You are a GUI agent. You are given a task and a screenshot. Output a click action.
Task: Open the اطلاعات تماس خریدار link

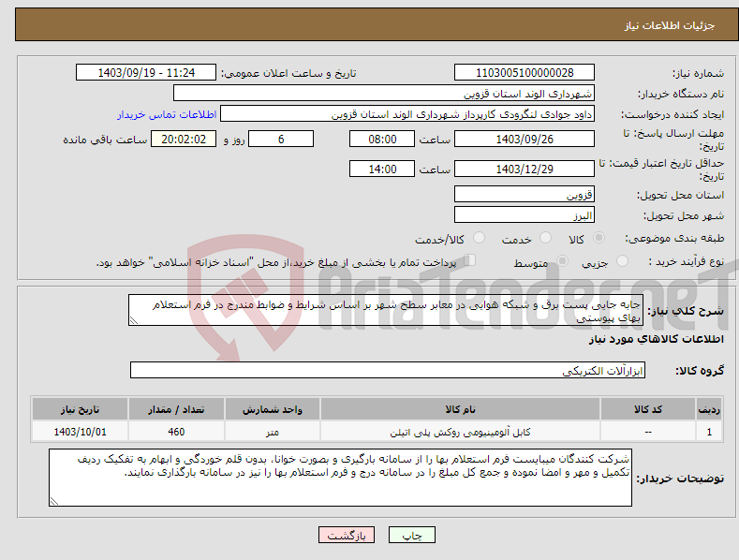167,114
